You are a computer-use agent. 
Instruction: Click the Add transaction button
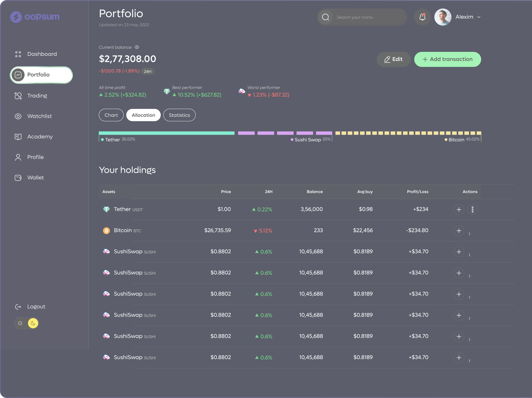(447, 59)
